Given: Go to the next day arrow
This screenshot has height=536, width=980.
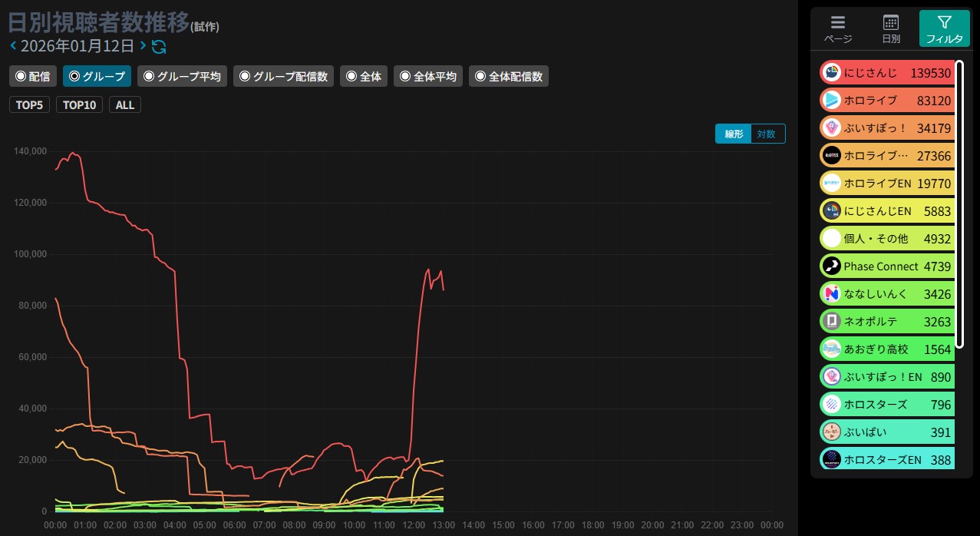Looking at the screenshot, I should 143,46.
